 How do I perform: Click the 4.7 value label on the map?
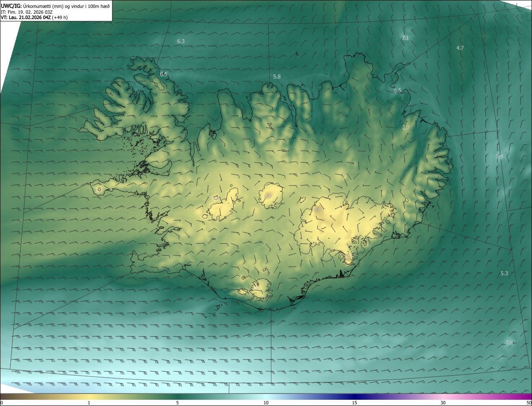(460, 48)
